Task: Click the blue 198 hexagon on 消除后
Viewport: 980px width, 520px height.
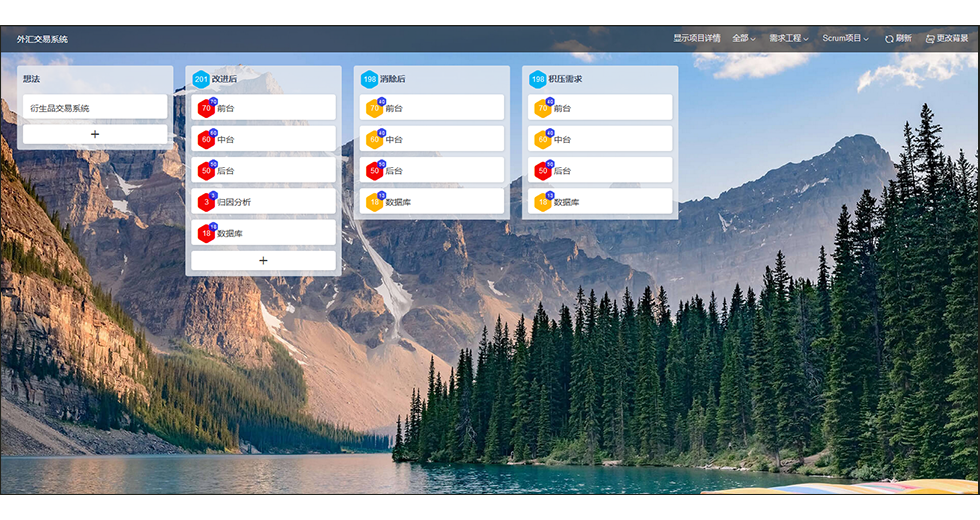Action: [369, 79]
